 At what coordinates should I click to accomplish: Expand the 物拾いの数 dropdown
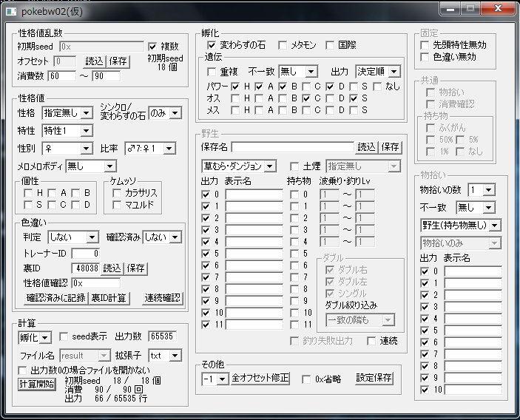[482, 190]
